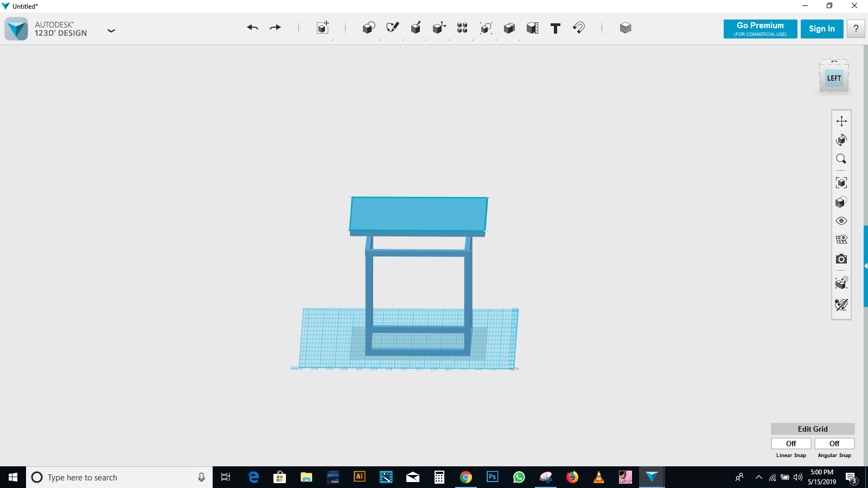The height and width of the screenshot is (488, 868).
Task: Click the Go Premium button
Action: 760,29
